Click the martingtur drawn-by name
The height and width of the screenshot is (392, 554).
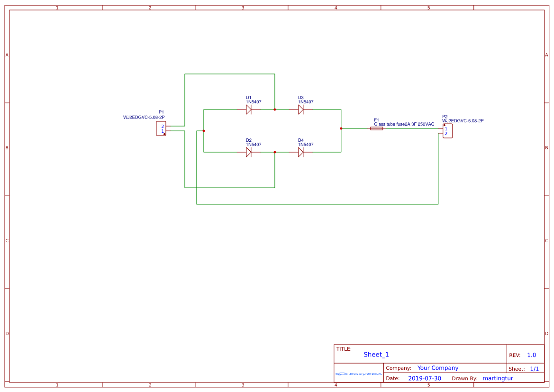(498, 378)
